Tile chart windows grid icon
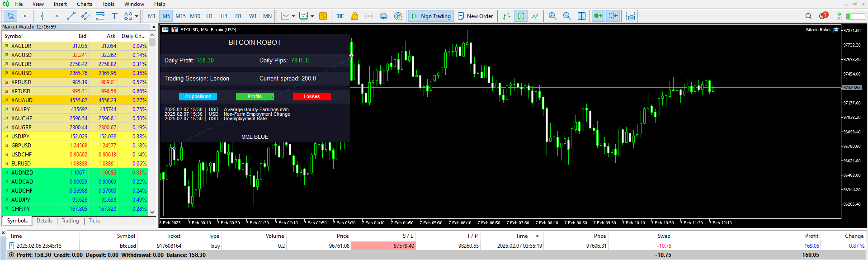The width and height of the screenshot is (868, 260). pyautogui.click(x=582, y=16)
